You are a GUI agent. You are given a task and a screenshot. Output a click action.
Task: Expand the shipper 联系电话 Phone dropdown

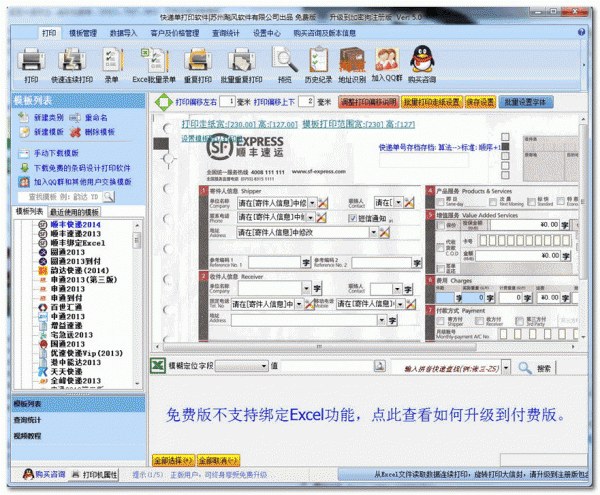(x=310, y=217)
